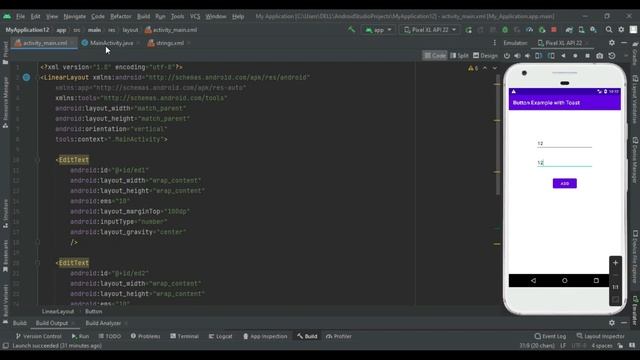Switch editor to Split view
Image resolution: width=640 pixels, height=360 pixels.
click(x=459, y=56)
